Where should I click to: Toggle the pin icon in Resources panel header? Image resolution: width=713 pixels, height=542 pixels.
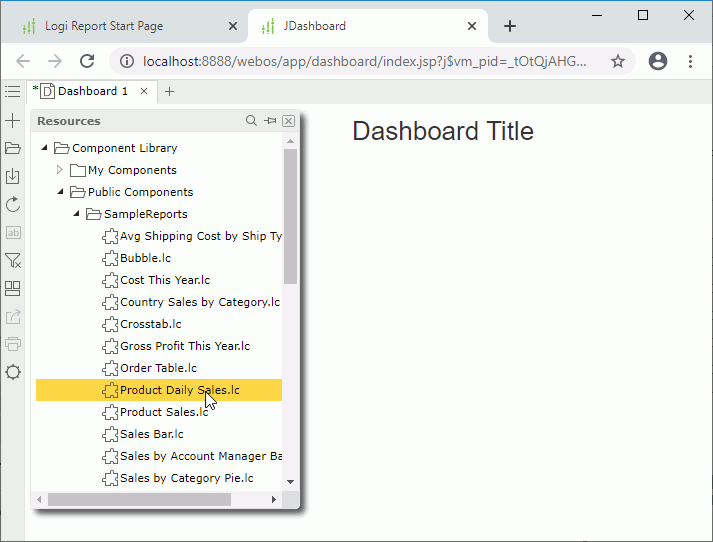click(x=270, y=121)
